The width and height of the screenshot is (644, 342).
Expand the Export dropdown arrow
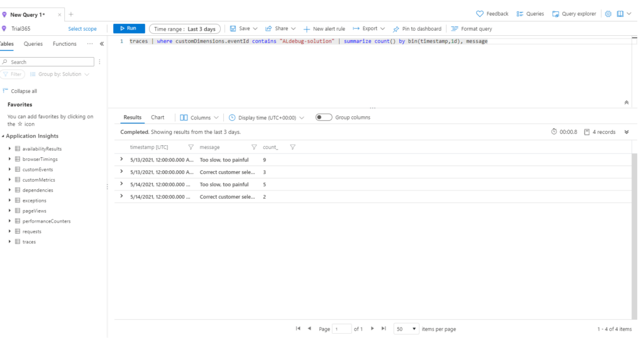[382, 29]
